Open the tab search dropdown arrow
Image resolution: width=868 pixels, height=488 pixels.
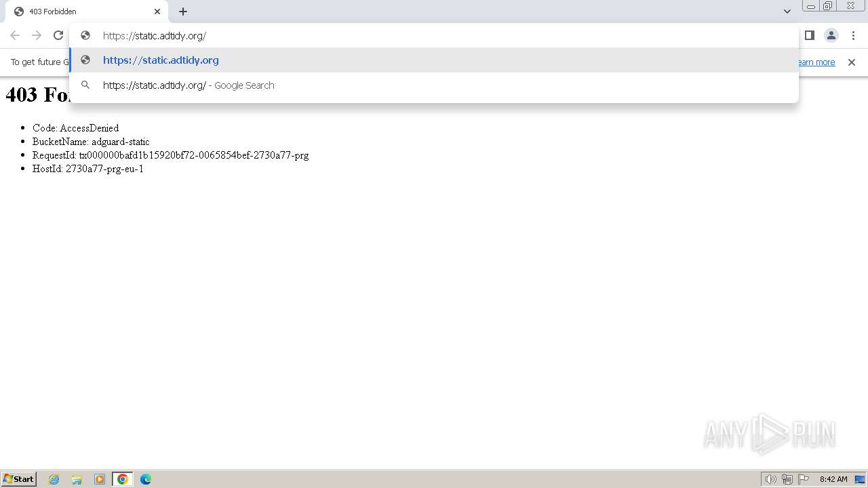787,12
